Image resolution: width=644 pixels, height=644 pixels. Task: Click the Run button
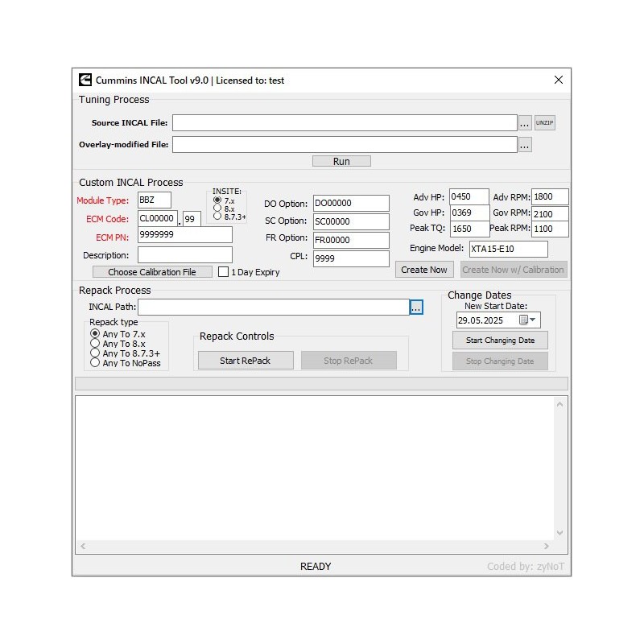pos(341,162)
